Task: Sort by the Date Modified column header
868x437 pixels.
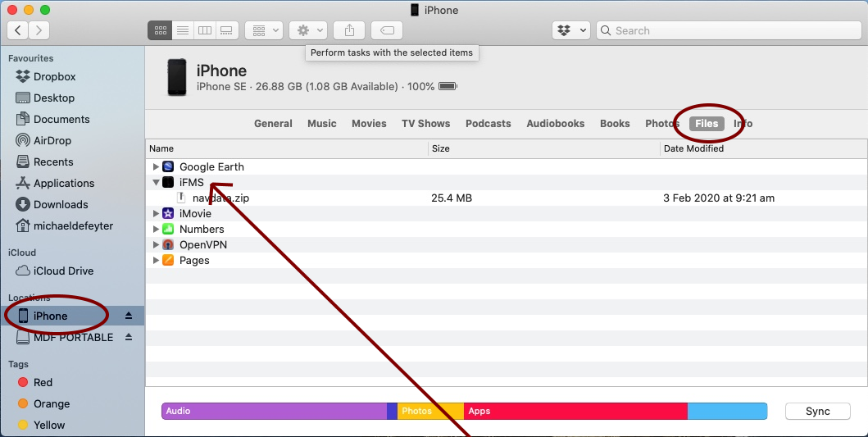Action: coord(764,148)
